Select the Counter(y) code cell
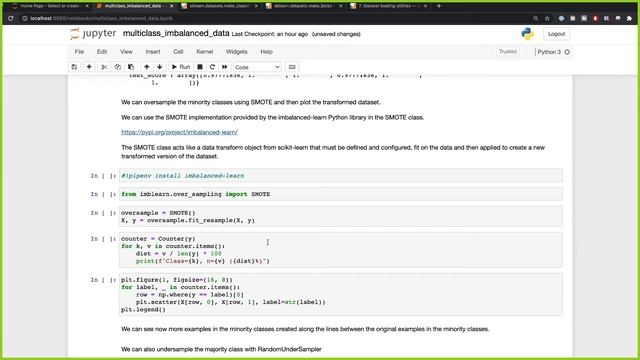The width and height of the screenshot is (640, 360). [341, 250]
